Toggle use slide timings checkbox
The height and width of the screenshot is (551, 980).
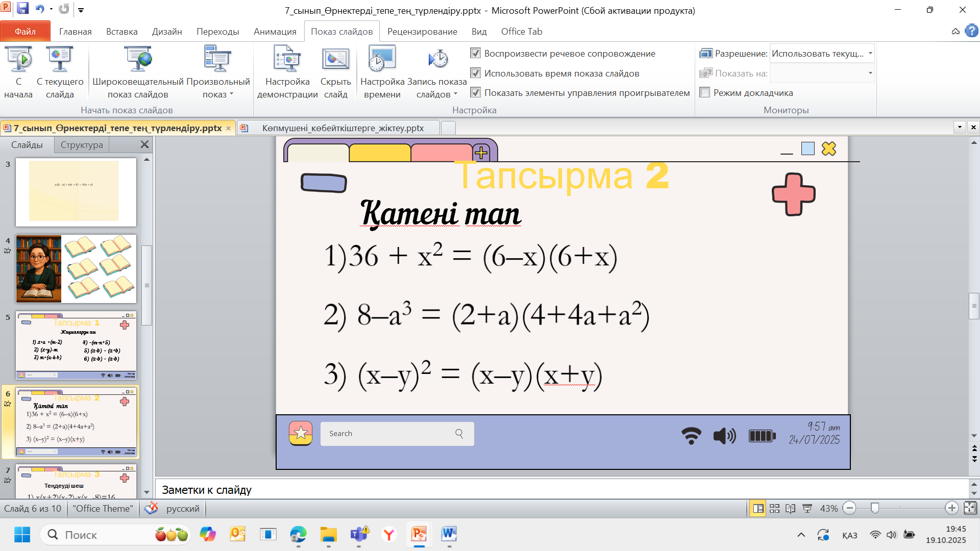pyautogui.click(x=476, y=73)
